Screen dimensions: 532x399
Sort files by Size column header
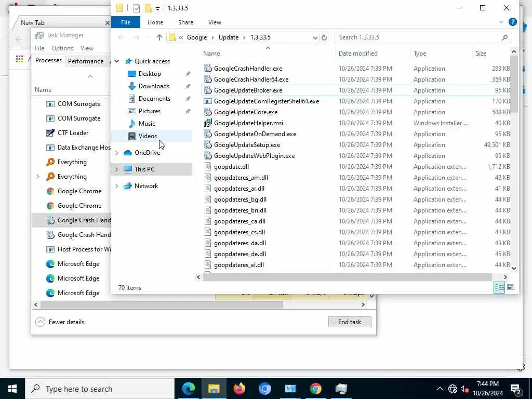coord(481,54)
